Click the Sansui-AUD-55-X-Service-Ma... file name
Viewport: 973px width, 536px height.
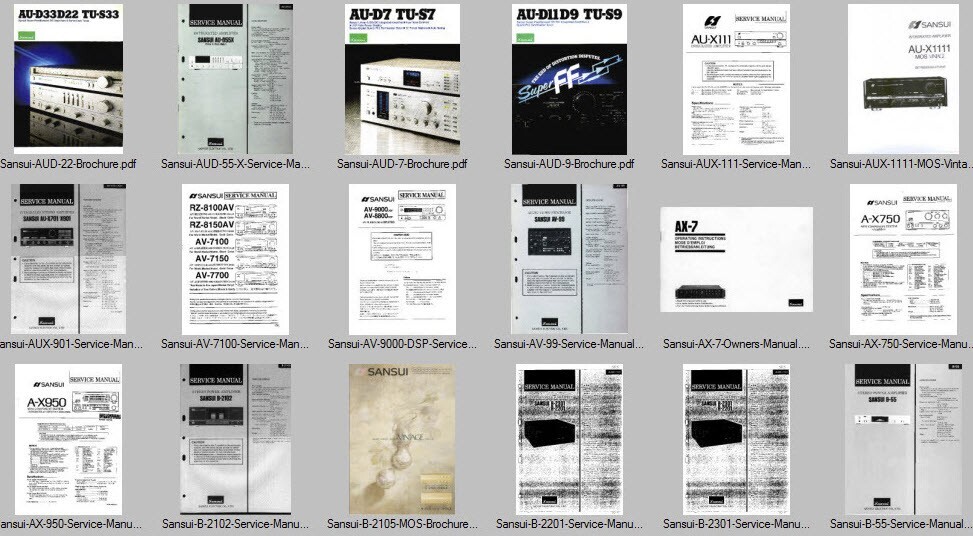tap(235, 164)
